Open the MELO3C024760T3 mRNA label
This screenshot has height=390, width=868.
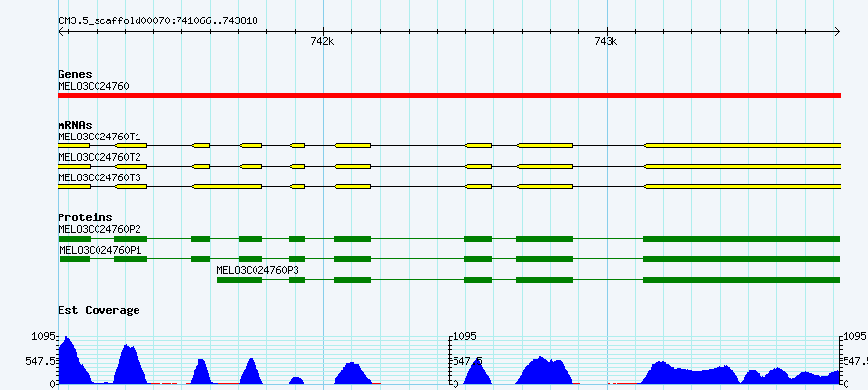click(99, 178)
